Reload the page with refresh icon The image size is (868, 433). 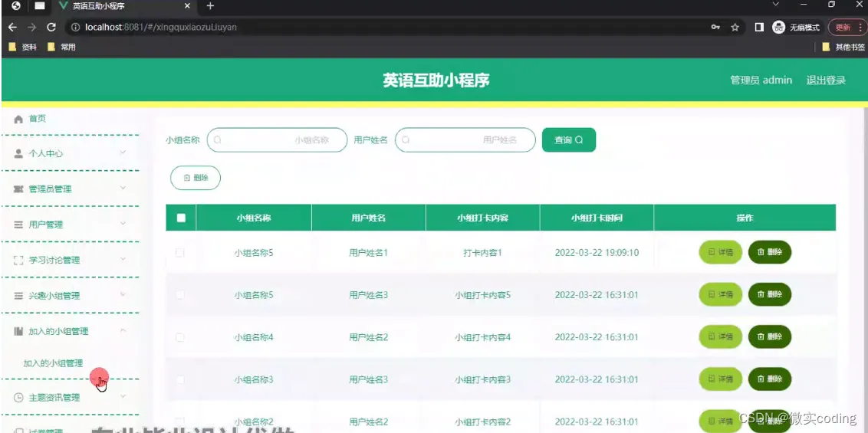click(51, 27)
